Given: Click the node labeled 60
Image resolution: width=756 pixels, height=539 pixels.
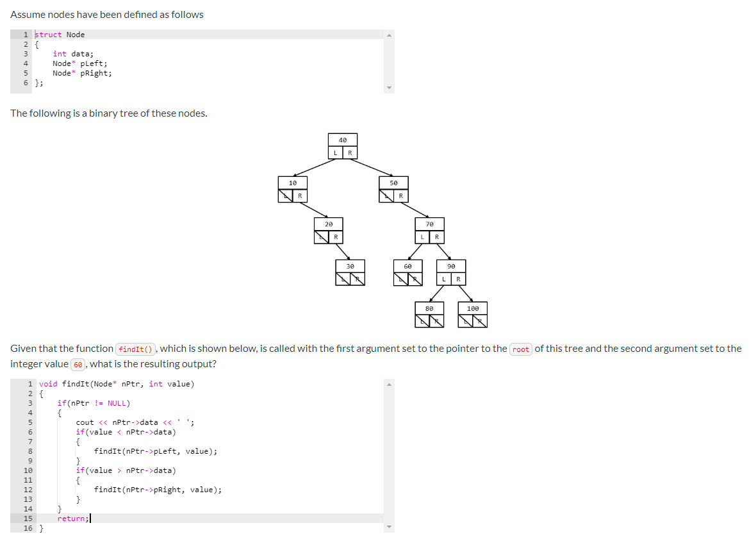Looking at the screenshot, I should click(x=408, y=265).
